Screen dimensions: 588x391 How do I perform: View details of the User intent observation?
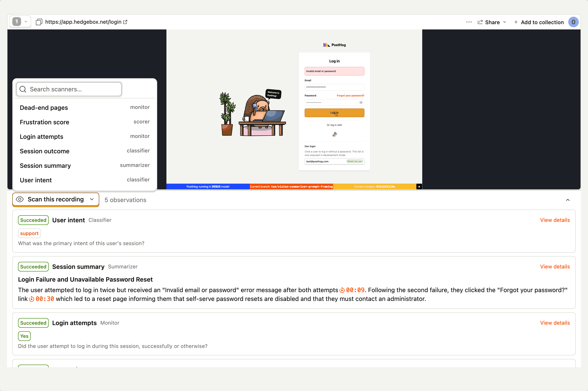point(555,220)
